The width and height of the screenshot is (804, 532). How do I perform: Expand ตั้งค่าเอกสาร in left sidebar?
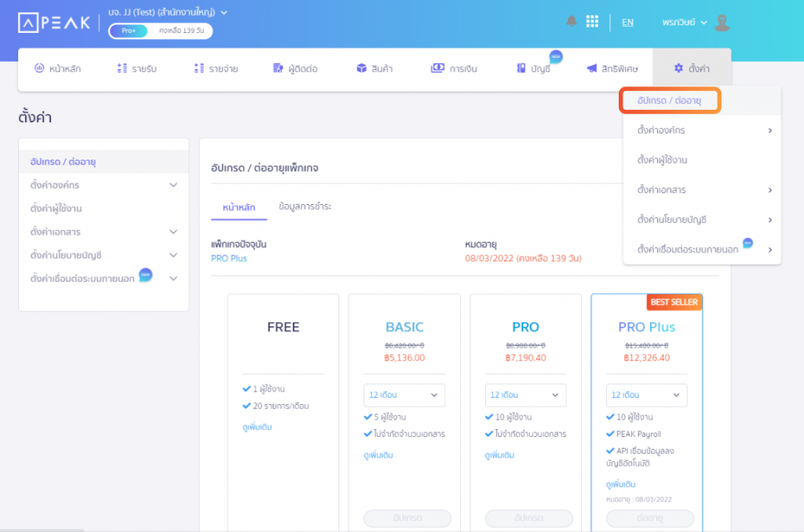point(174,231)
